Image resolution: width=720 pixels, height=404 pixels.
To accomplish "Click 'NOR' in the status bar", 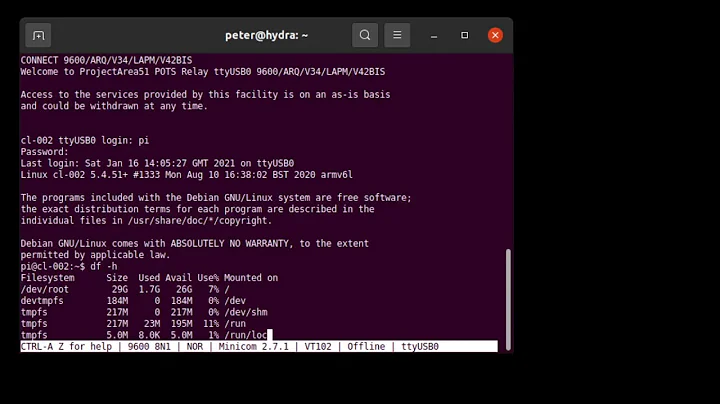I will [194, 347].
